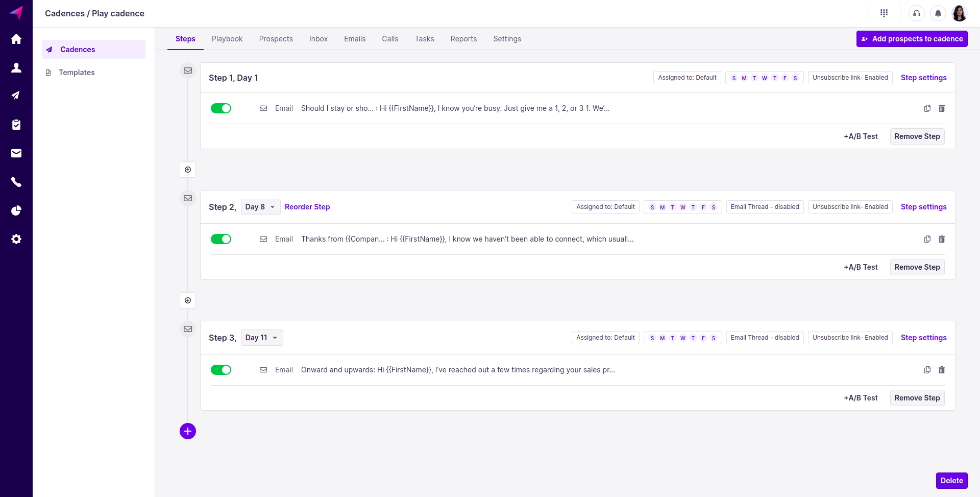Open the Home icon in the sidebar
Screen dimensions: 980x497
pos(16,39)
